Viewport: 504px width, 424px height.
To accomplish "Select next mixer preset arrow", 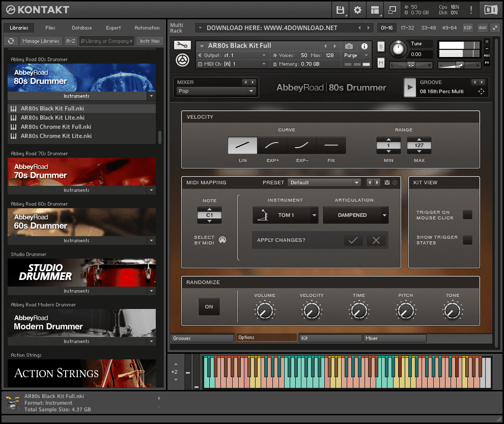I will point(253,82).
